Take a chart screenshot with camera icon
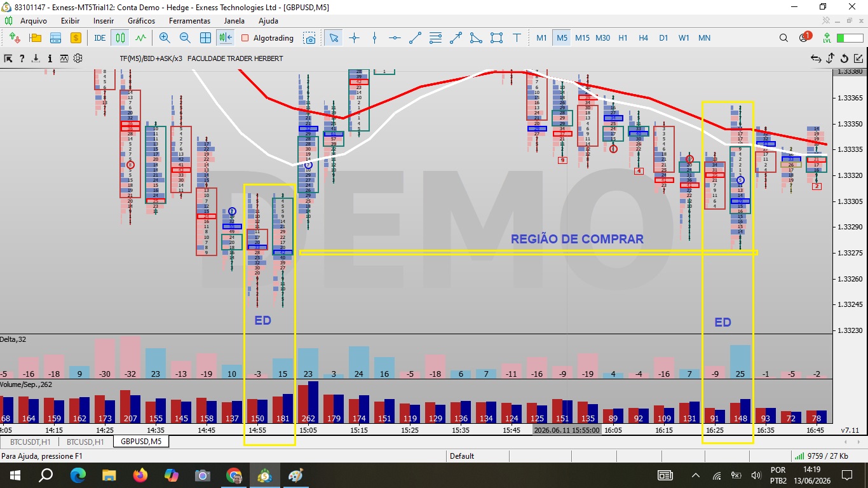This screenshot has width=868, height=488. coord(309,38)
